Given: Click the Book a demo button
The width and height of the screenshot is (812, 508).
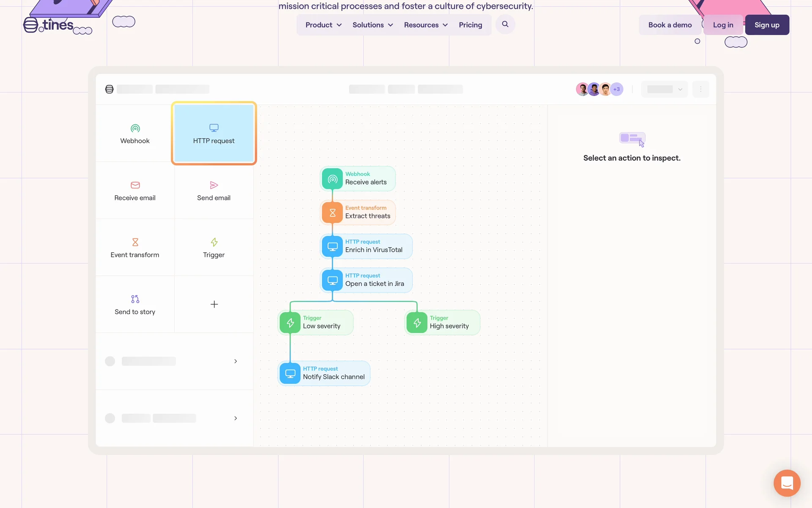Looking at the screenshot, I should 670,25.
